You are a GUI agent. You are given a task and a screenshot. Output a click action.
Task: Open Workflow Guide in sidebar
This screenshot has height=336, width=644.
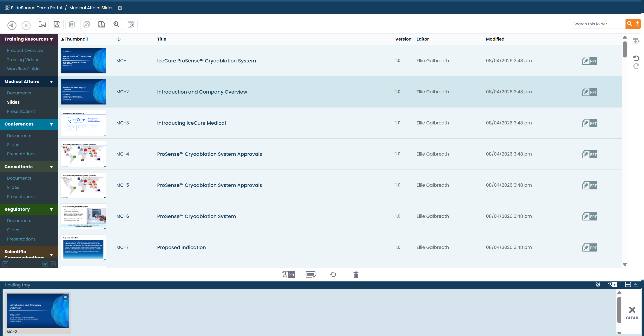[x=23, y=69]
